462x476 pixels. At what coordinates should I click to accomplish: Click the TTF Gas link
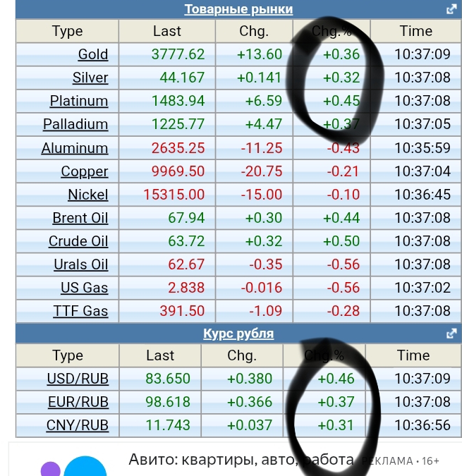click(81, 311)
